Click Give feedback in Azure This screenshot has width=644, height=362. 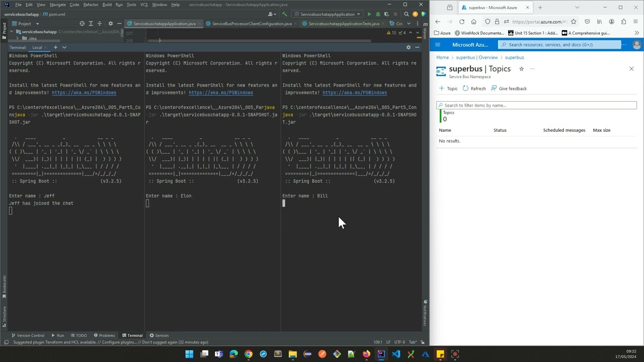509,88
